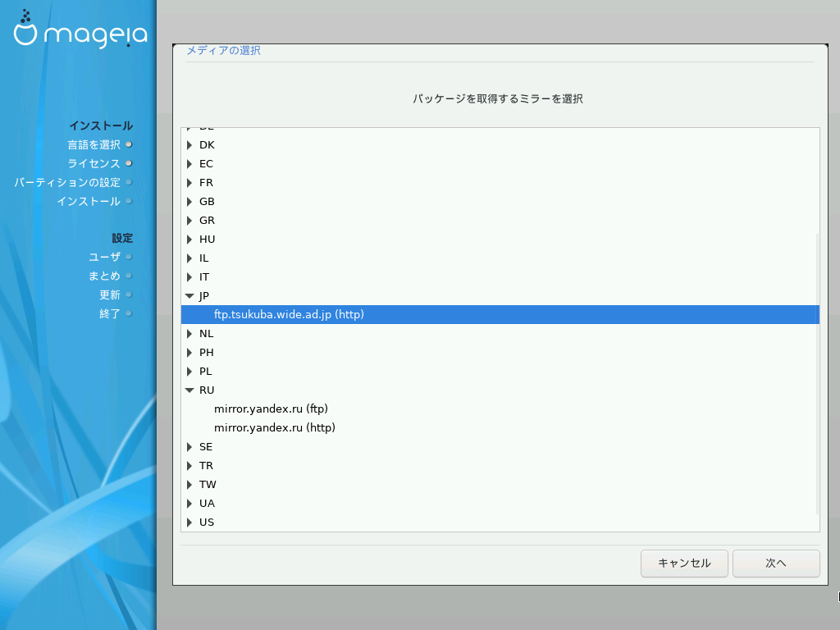Select the TW country label
Viewport: 840px width, 630px height.
click(x=208, y=484)
